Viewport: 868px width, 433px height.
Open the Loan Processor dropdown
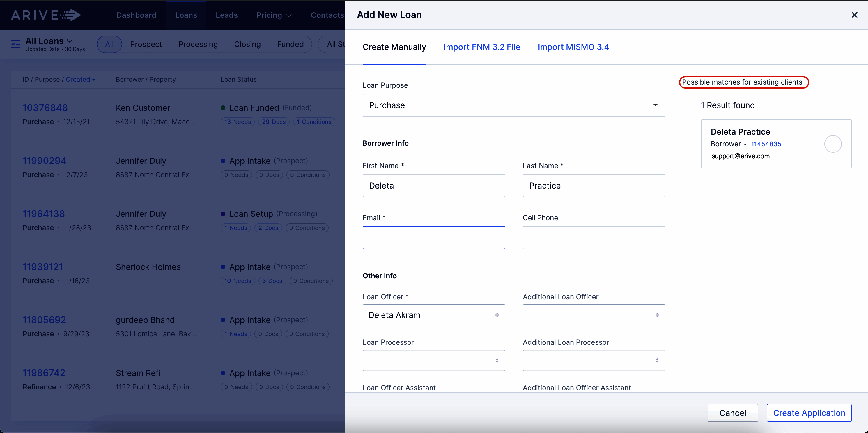(434, 360)
